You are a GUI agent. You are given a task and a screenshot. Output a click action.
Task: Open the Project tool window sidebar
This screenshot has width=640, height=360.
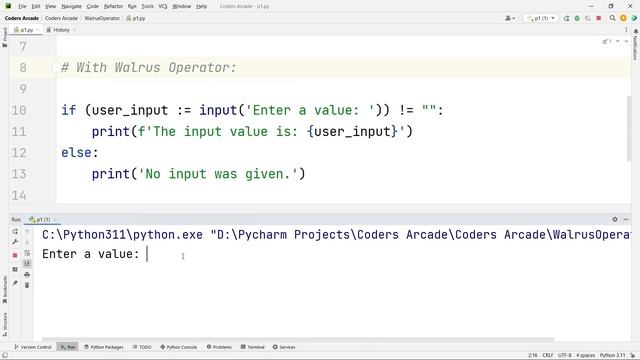4,37
